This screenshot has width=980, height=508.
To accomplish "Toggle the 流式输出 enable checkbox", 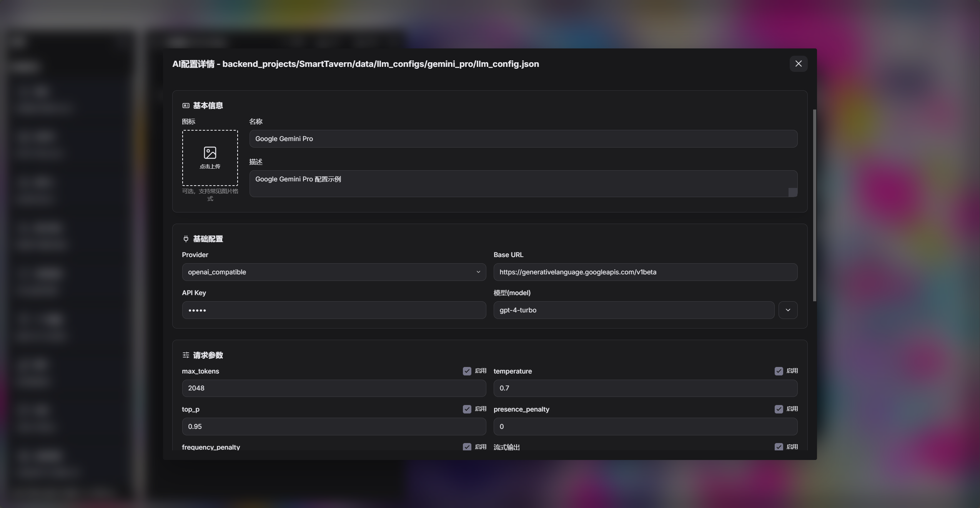I will pyautogui.click(x=779, y=447).
